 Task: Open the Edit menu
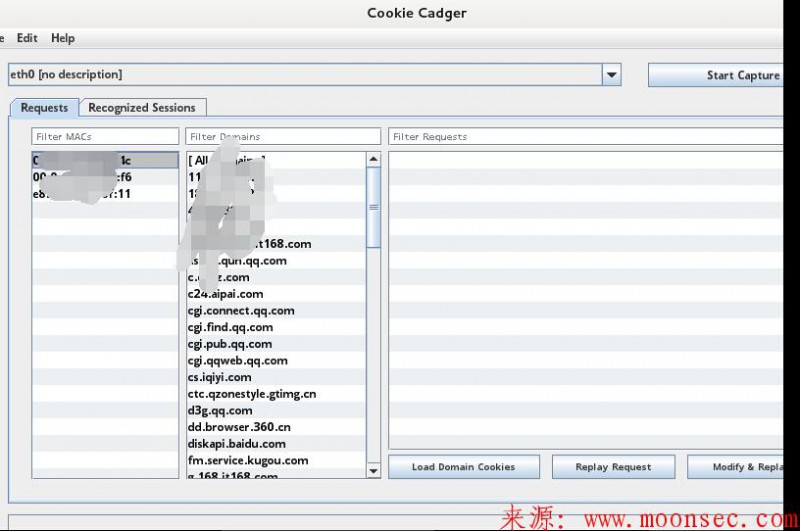coord(27,38)
